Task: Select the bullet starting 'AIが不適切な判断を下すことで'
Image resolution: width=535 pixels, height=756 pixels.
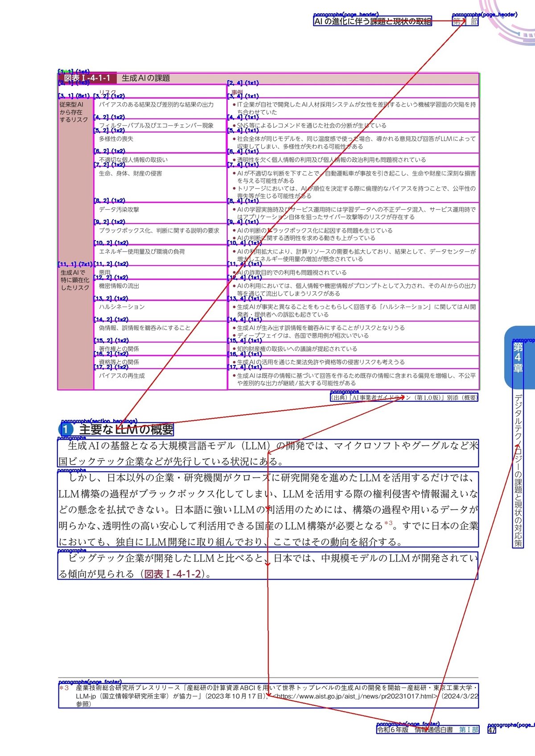Action: coord(354,177)
